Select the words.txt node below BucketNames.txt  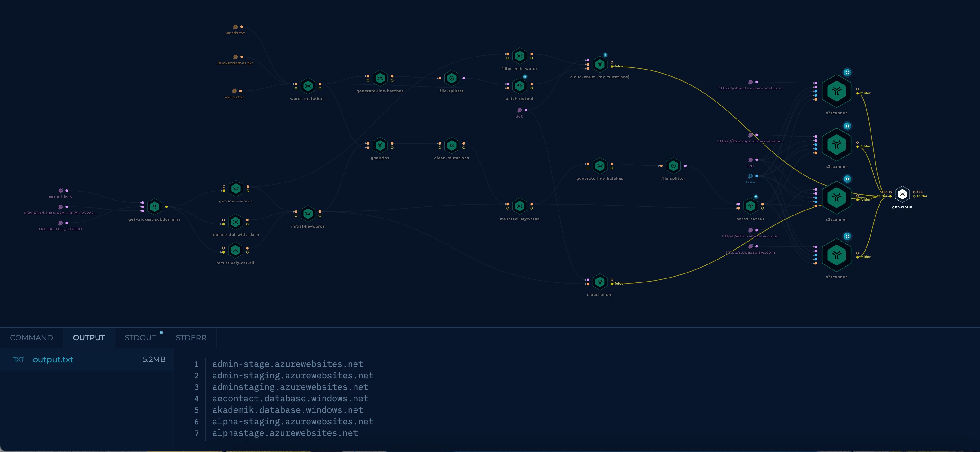pos(234,91)
